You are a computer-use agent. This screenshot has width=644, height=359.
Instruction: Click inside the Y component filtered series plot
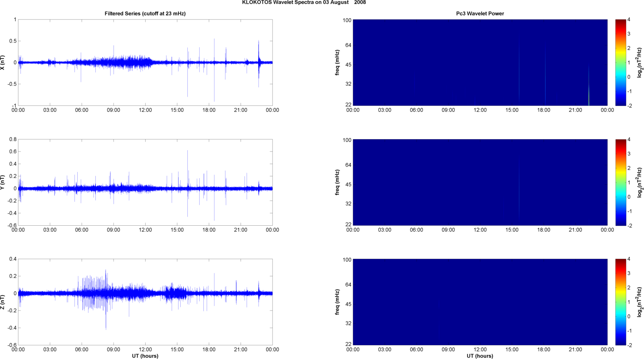pos(145,182)
